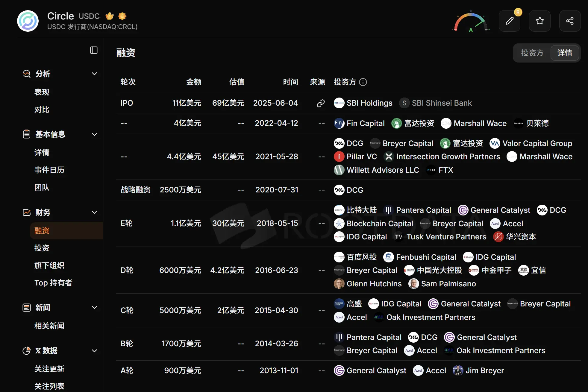The image size is (588, 392).
Task: Open 团队 in the sidebar
Action: click(42, 187)
